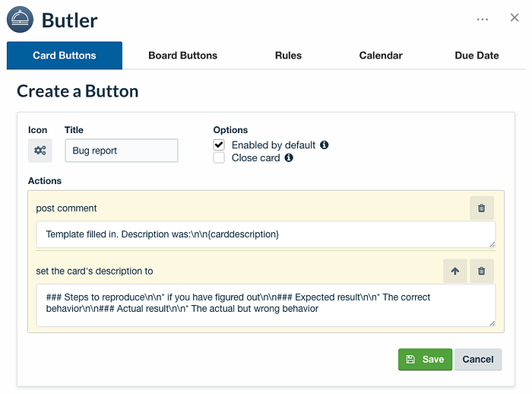Go to the Calendar tab
532x394 pixels.
(x=381, y=56)
